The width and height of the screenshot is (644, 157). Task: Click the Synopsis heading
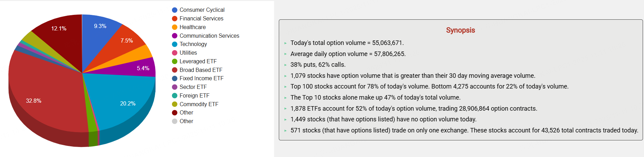[x=460, y=30]
